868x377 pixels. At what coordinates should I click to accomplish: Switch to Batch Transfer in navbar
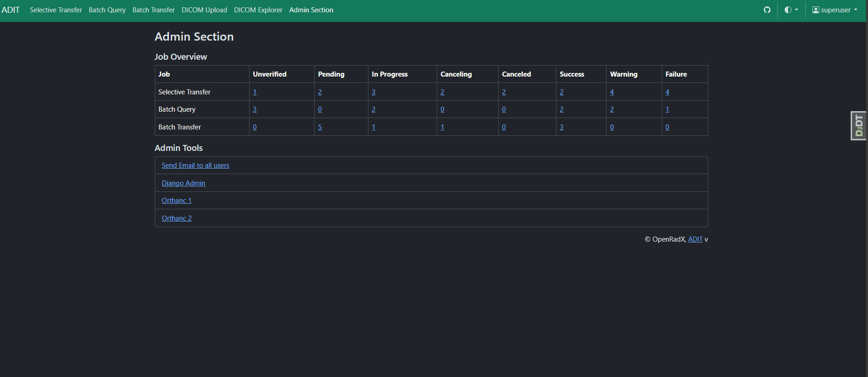(x=153, y=10)
